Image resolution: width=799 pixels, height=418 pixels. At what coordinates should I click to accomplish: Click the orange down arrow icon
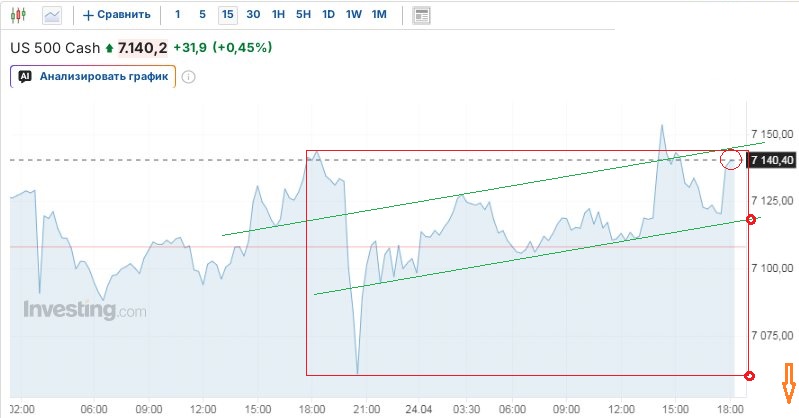tap(788, 381)
